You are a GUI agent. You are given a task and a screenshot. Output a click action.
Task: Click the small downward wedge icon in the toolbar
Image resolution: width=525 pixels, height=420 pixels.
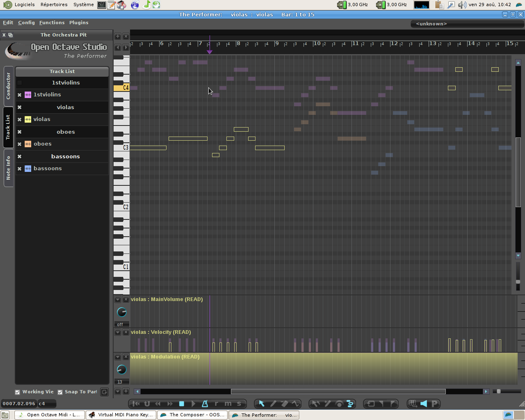pos(381,404)
